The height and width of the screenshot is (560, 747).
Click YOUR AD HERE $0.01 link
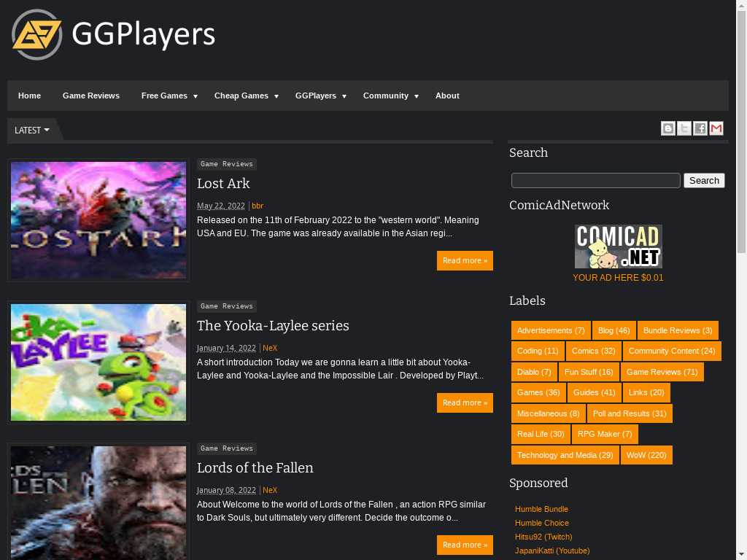click(618, 278)
